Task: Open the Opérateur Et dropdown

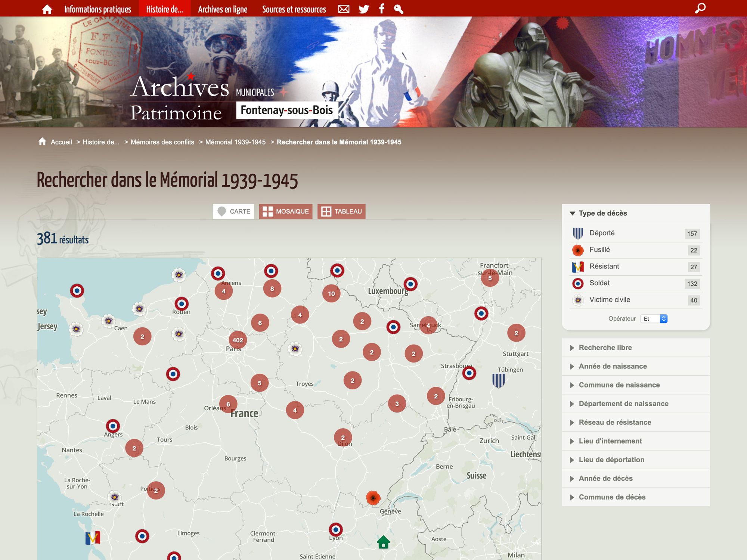Action: [x=654, y=318]
